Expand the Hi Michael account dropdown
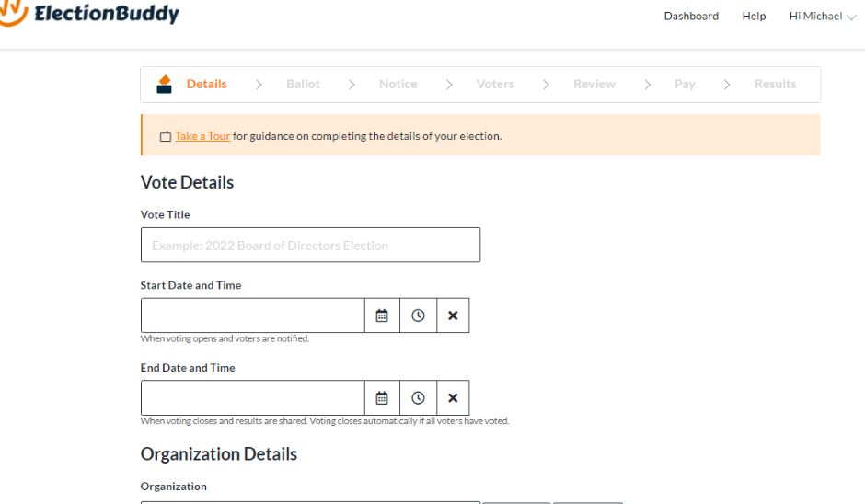Image resolution: width=865 pixels, height=504 pixels. tap(822, 16)
